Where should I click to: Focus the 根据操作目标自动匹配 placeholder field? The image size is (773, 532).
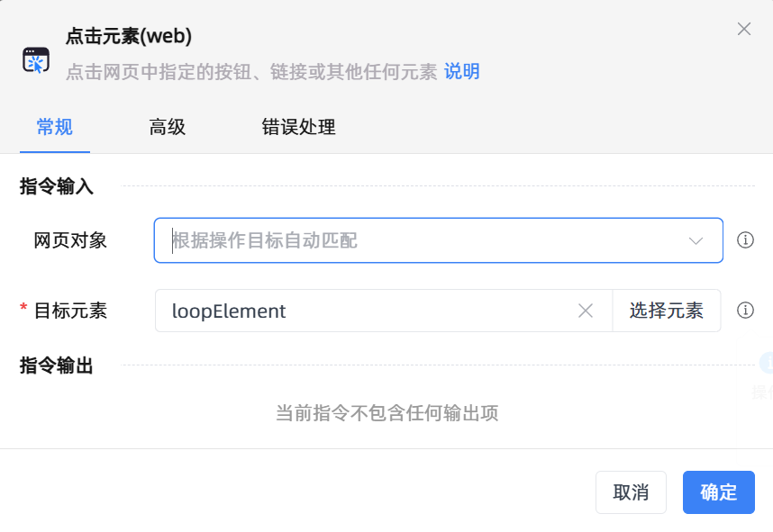point(405,240)
